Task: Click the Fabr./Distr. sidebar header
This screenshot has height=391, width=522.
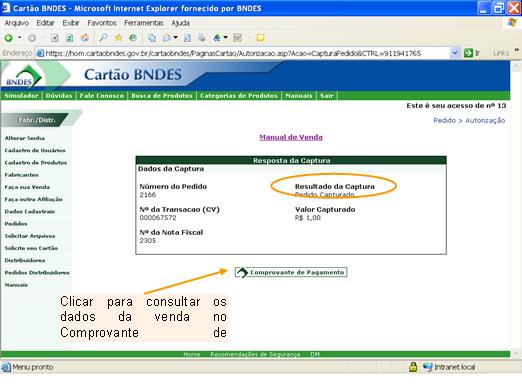Action: tap(37, 120)
